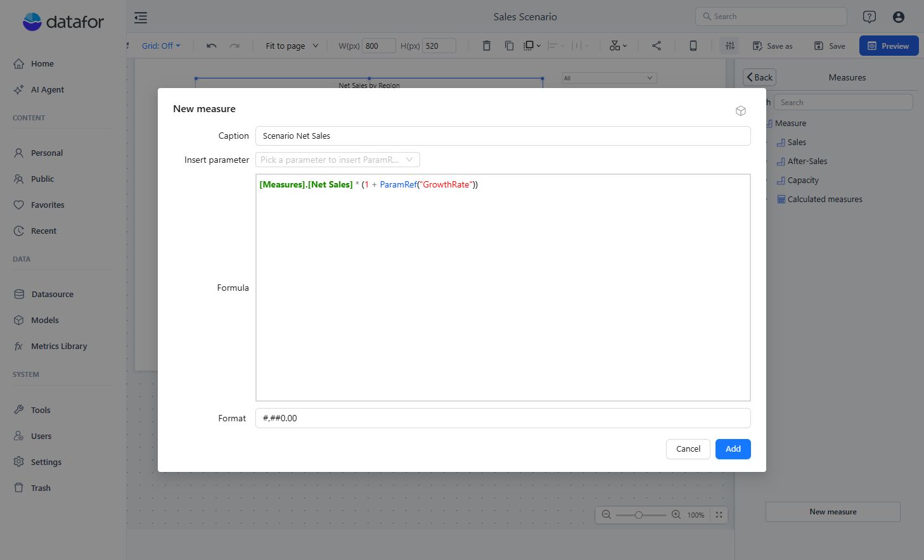This screenshot has width=924, height=560.
Task: Open the selection group icon dropdown
Action: [x=532, y=46]
